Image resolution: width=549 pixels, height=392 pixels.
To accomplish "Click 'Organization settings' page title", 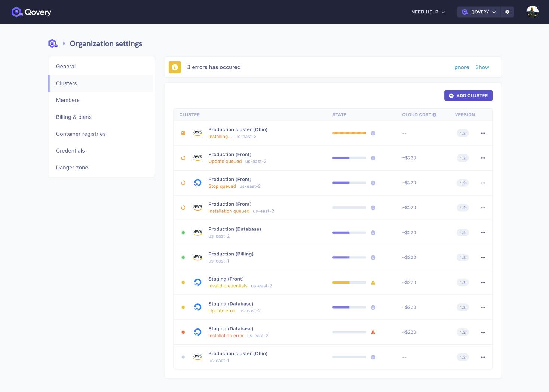I will coord(106,43).
